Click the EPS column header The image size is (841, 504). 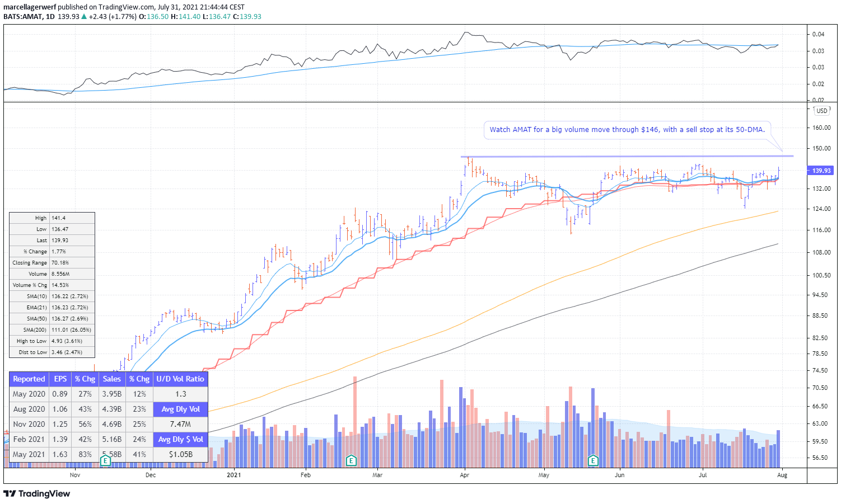60,379
